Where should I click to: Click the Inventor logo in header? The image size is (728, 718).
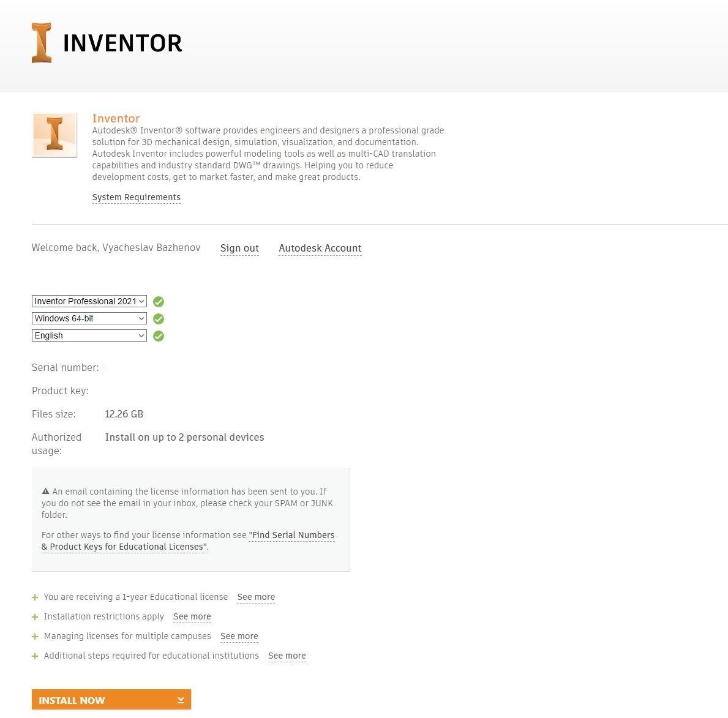pyautogui.click(x=41, y=43)
